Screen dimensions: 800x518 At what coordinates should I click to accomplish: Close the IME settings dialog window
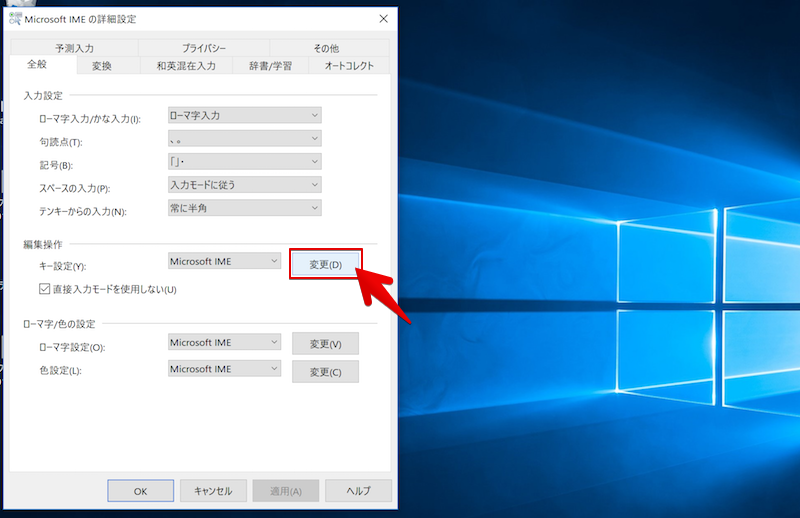click(x=384, y=19)
